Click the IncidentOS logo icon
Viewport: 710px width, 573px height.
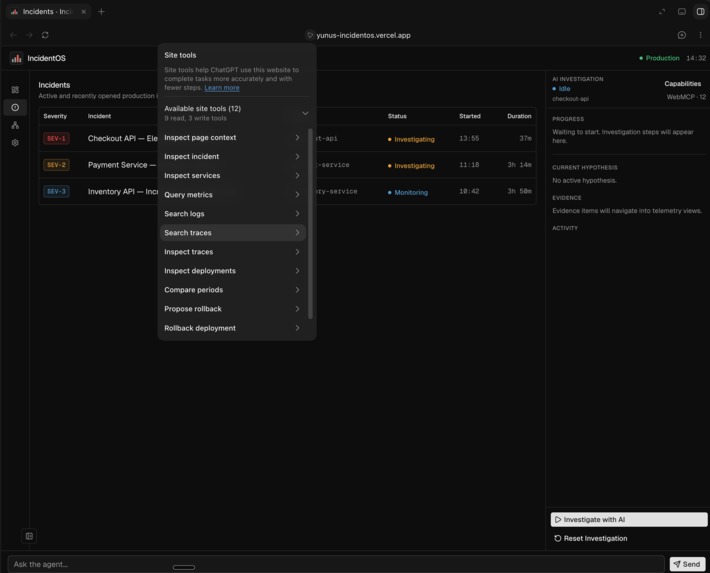pos(16,58)
